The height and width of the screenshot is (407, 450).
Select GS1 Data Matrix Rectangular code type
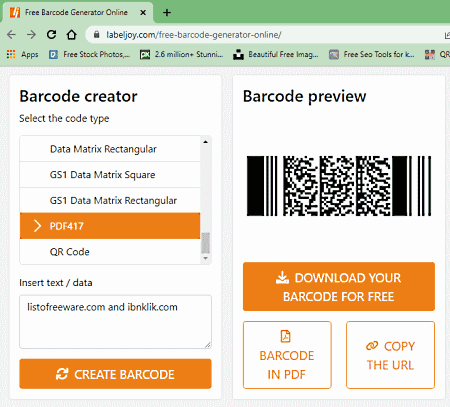[110, 200]
